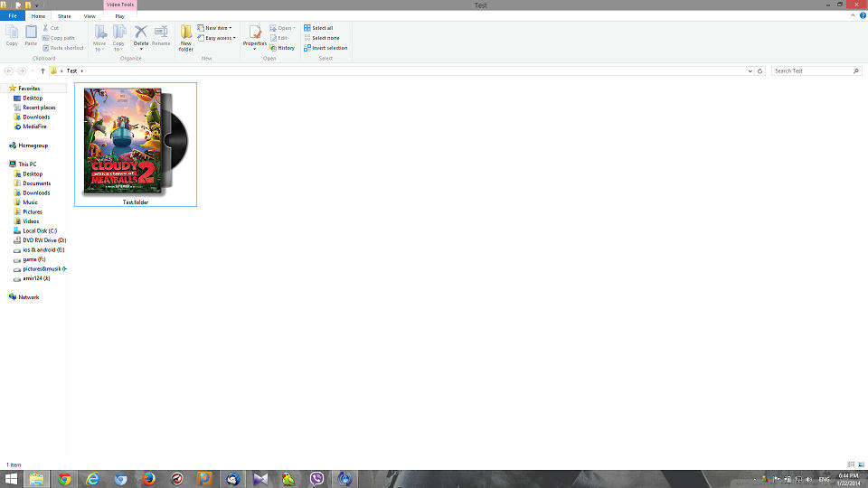The width and height of the screenshot is (868, 488).
Task: Open the Move to dropdown
Action: coord(99,38)
